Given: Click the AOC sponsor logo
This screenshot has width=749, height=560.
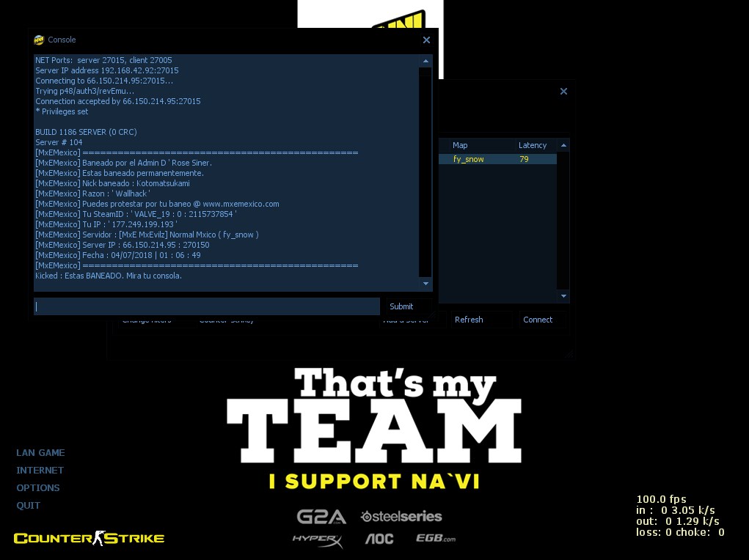Looking at the screenshot, I should pos(379,539).
